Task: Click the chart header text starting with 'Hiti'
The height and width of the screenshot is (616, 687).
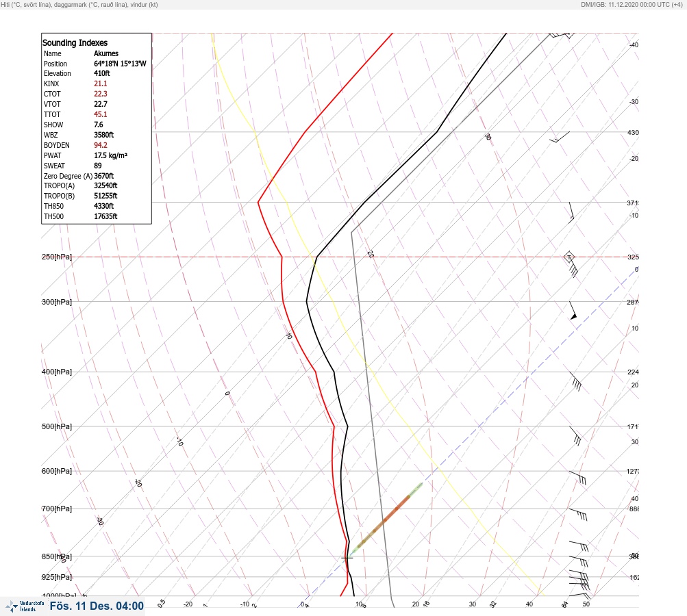Action: coord(79,5)
